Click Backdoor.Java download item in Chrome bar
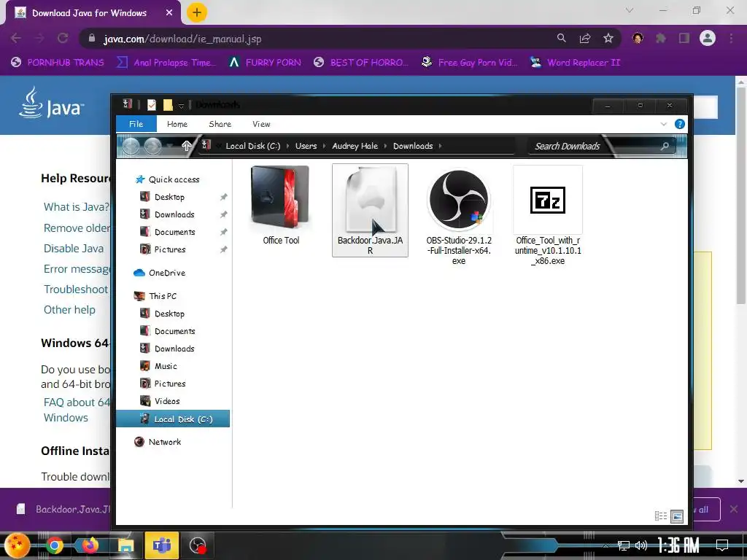Image resolution: width=747 pixels, height=560 pixels. (x=63, y=509)
